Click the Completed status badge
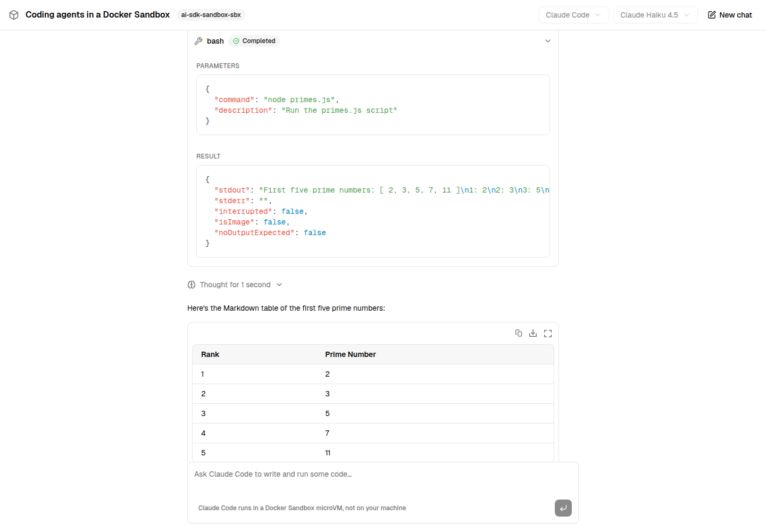 (254, 41)
